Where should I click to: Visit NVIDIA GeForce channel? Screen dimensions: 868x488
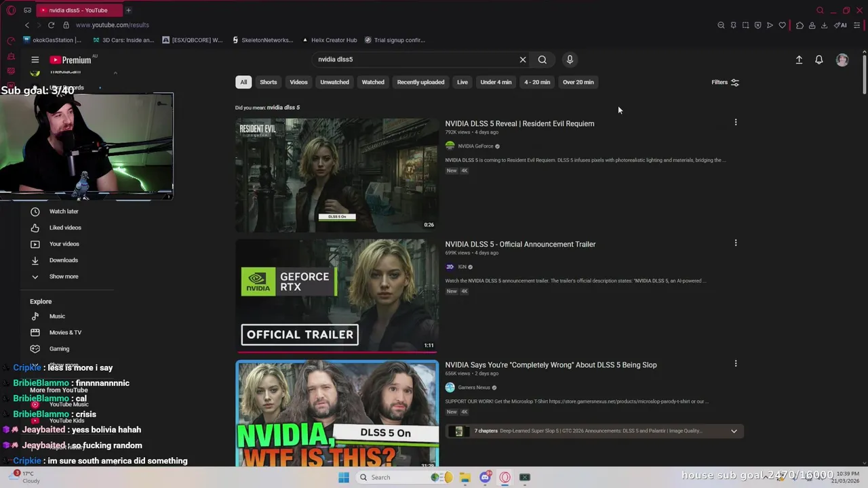(475, 146)
